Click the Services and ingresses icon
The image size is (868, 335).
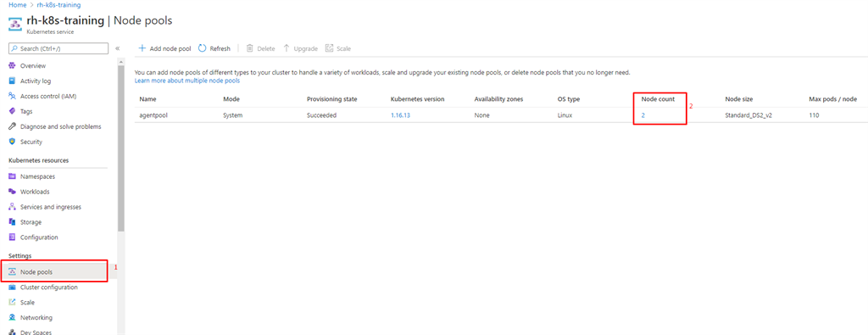pyautogui.click(x=12, y=207)
